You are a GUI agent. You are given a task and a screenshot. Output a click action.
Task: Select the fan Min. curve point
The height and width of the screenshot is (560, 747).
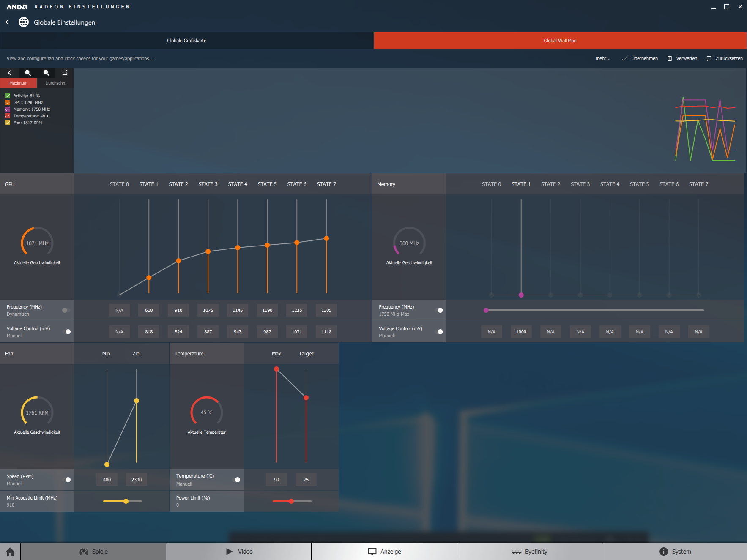click(x=107, y=464)
